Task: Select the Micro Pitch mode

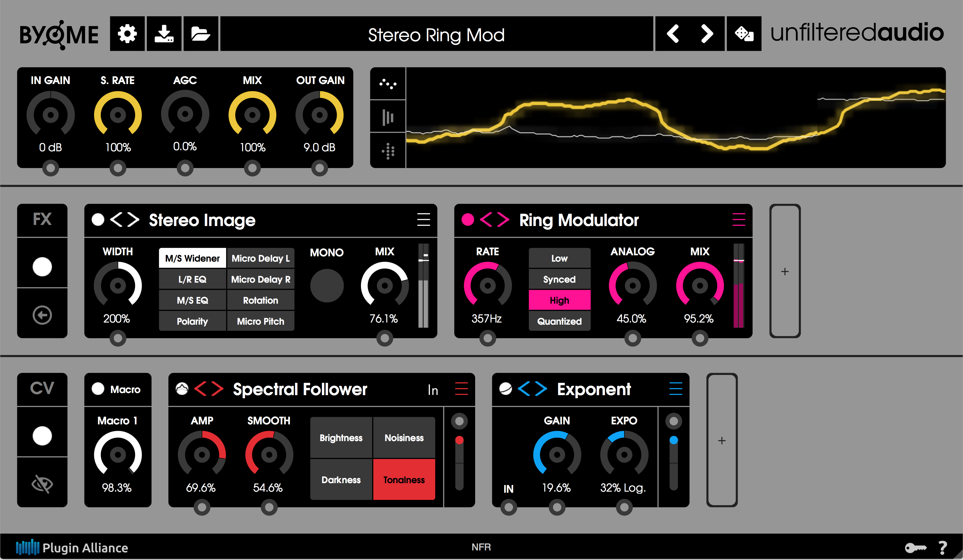Action: tap(261, 321)
